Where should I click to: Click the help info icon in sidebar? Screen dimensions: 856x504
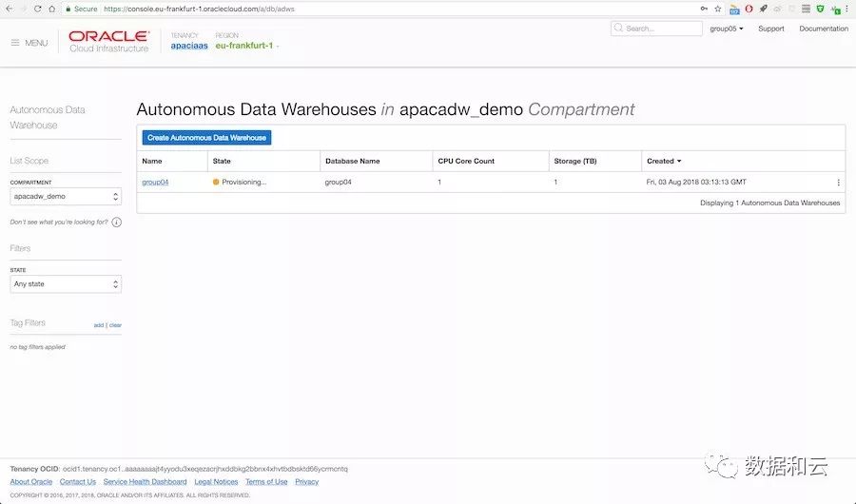point(117,223)
